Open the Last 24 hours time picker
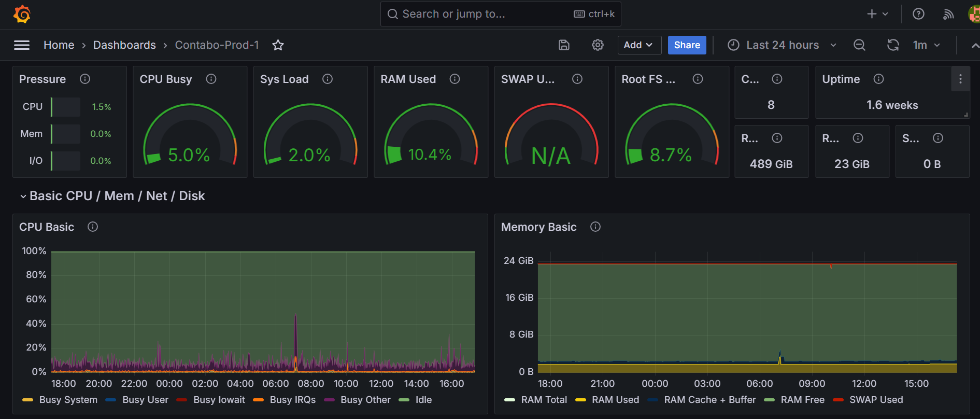The height and width of the screenshot is (419, 980). point(782,45)
